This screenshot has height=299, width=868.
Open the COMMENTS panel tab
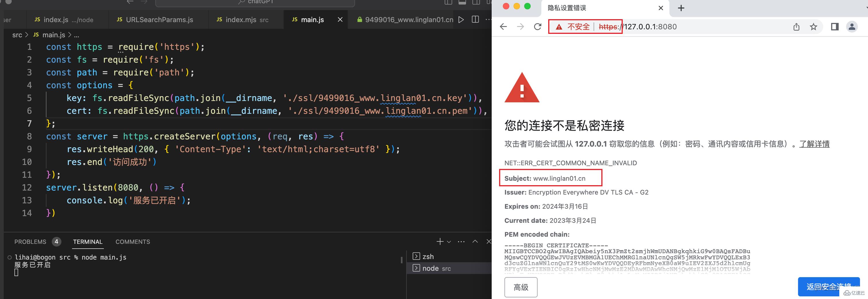click(133, 242)
